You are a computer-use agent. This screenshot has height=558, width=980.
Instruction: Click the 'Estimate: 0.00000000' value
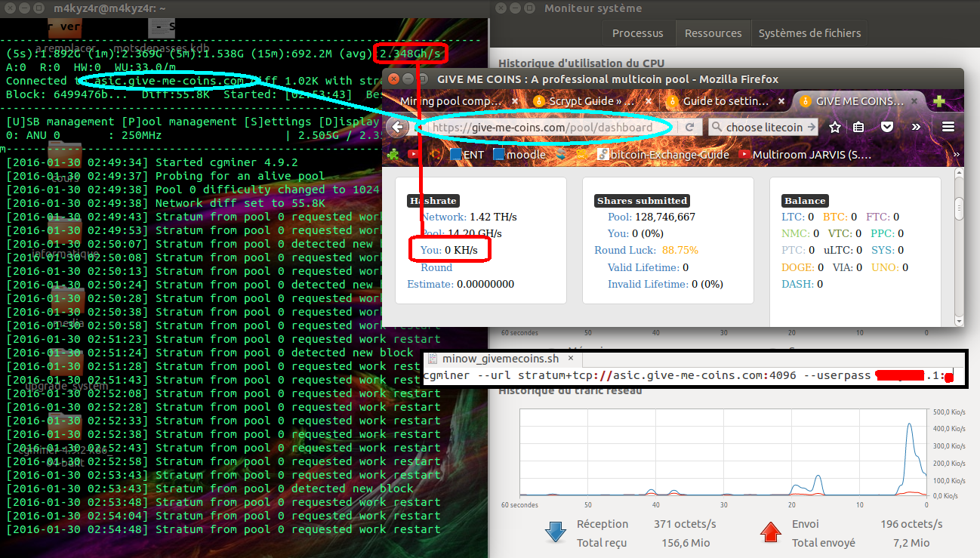click(x=461, y=284)
